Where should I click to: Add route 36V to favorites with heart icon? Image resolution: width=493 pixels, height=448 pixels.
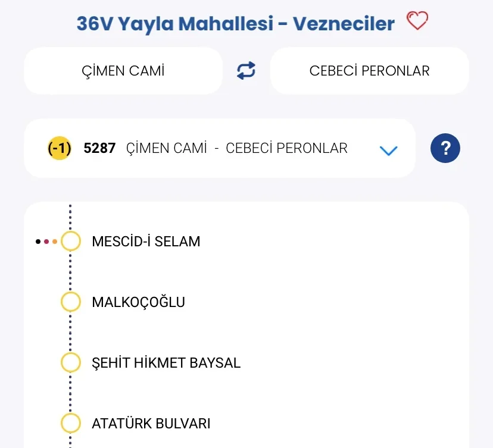417,22
